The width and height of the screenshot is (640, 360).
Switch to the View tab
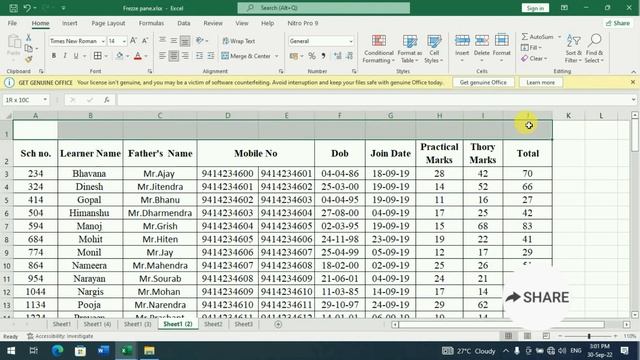pos(242,23)
